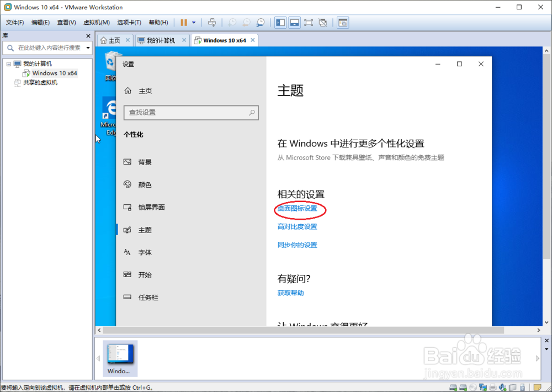Click the 回收站 recycle bin desktop icon
Image resolution: width=552 pixels, height=392 pixels.
pos(110,66)
